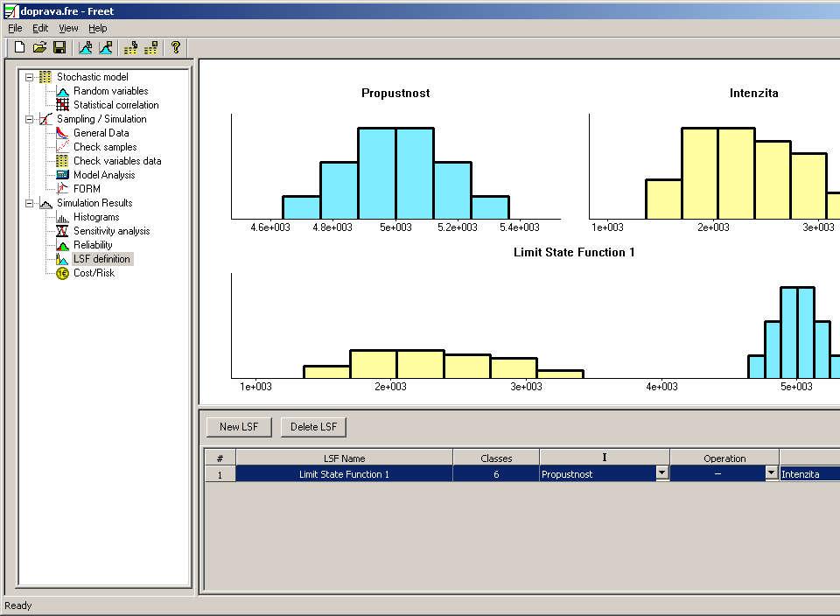Click the Simulation Results tree label
Viewport: 840px width, 616px height.
94,203
